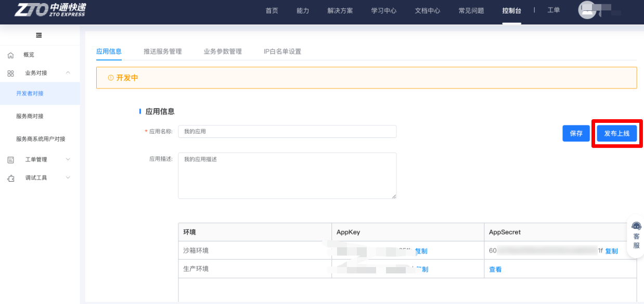Image resolution: width=644 pixels, height=304 pixels.
Task: Switch to the 业务参数管理 tab
Action: (223, 52)
